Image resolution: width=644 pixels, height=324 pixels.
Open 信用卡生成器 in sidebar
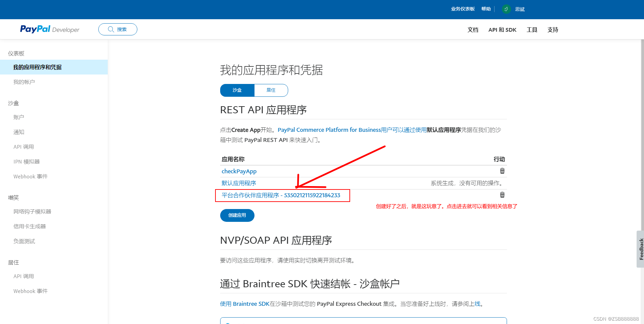[30, 227]
